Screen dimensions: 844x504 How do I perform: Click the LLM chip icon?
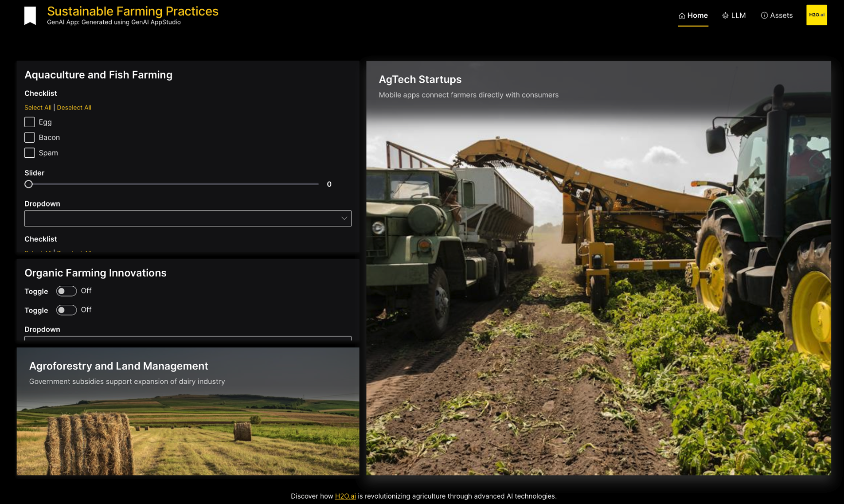coord(725,16)
